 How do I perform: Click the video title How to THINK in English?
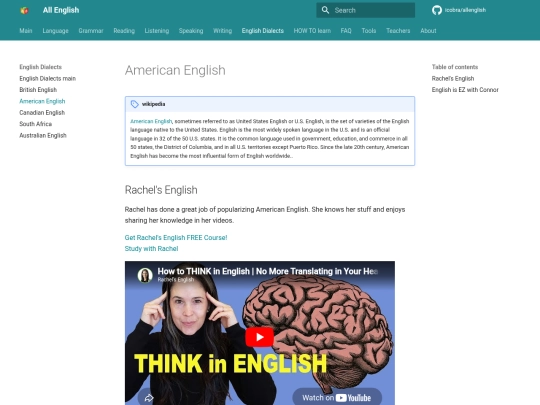[268, 271]
